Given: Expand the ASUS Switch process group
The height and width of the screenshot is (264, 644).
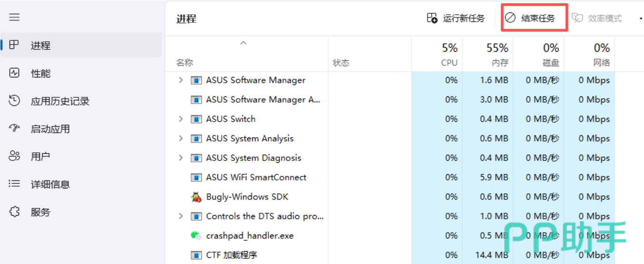Looking at the screenshot, I should coord(180,119).
